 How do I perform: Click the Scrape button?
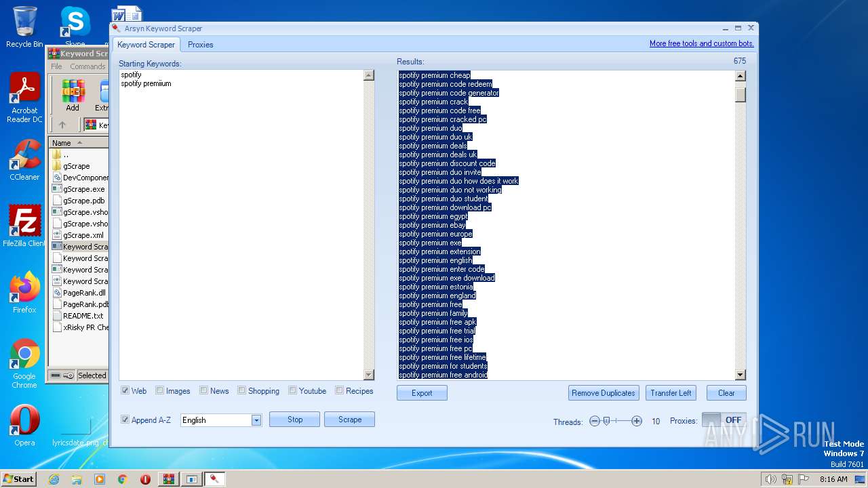(x=350, y=420)
